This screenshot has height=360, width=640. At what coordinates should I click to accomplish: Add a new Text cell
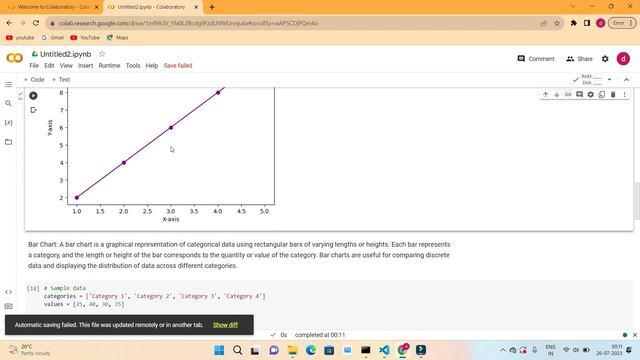(61, 80)
